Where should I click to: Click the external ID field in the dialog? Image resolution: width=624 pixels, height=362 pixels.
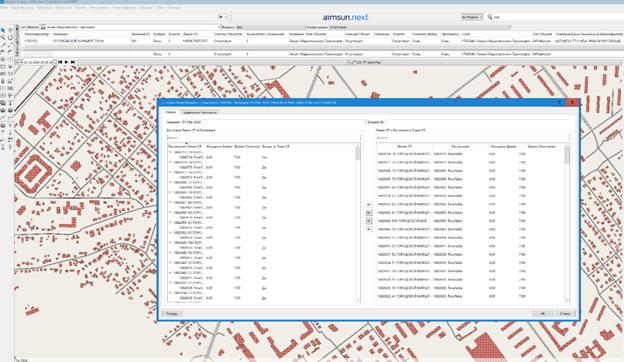tap(479, 122)
